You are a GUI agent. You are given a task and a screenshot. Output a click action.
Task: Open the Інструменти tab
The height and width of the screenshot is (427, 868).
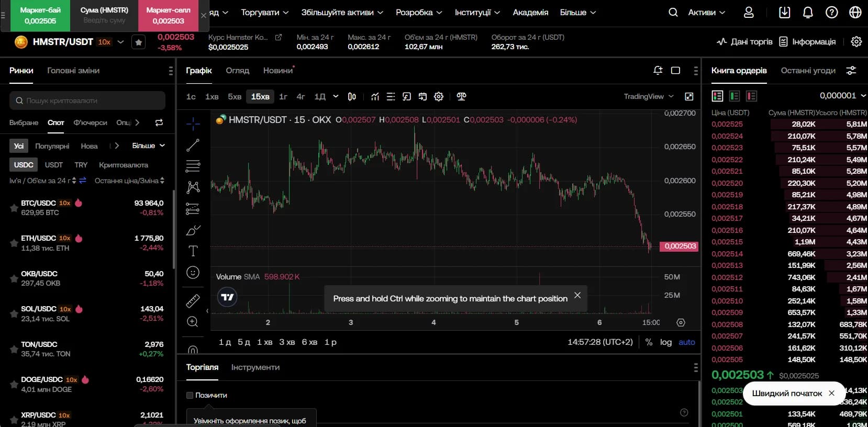tap(255, 367)
